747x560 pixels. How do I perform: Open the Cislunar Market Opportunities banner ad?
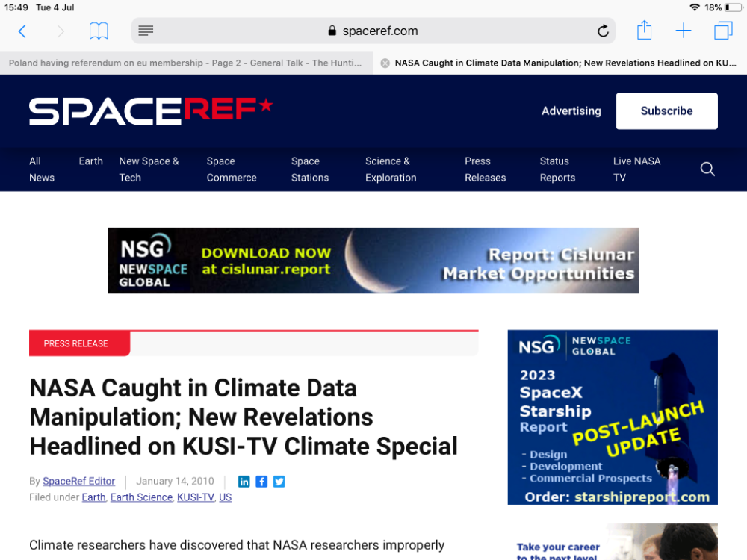click(373, 261)
